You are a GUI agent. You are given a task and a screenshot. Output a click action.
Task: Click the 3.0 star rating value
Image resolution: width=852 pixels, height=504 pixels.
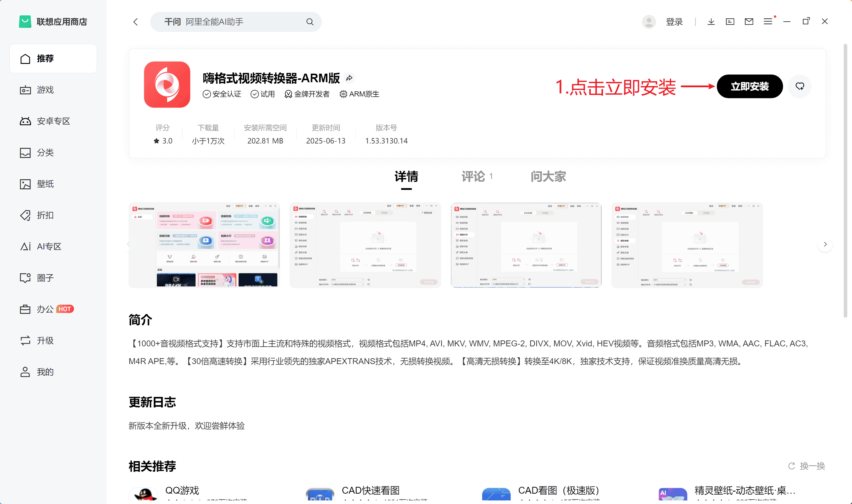point(163,141)
